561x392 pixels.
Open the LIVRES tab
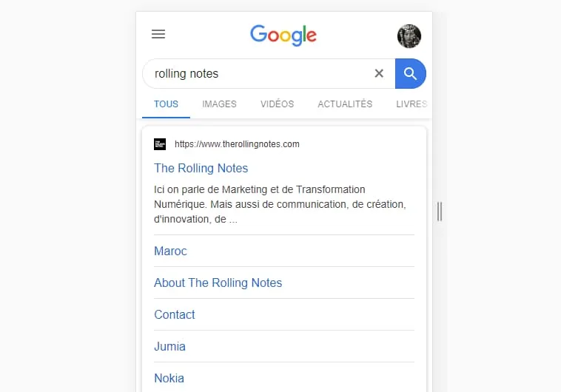click(x=411, y=104)
